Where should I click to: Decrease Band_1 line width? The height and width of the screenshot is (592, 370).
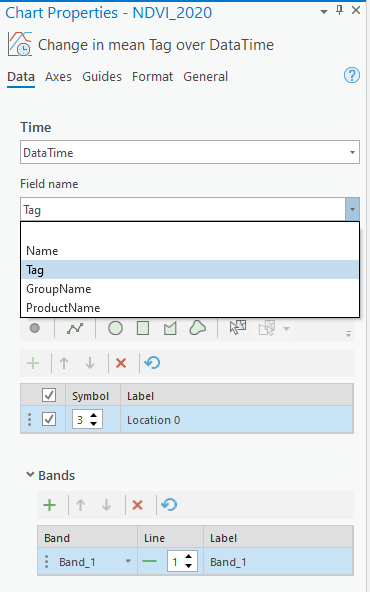click(x=188, y=566)
